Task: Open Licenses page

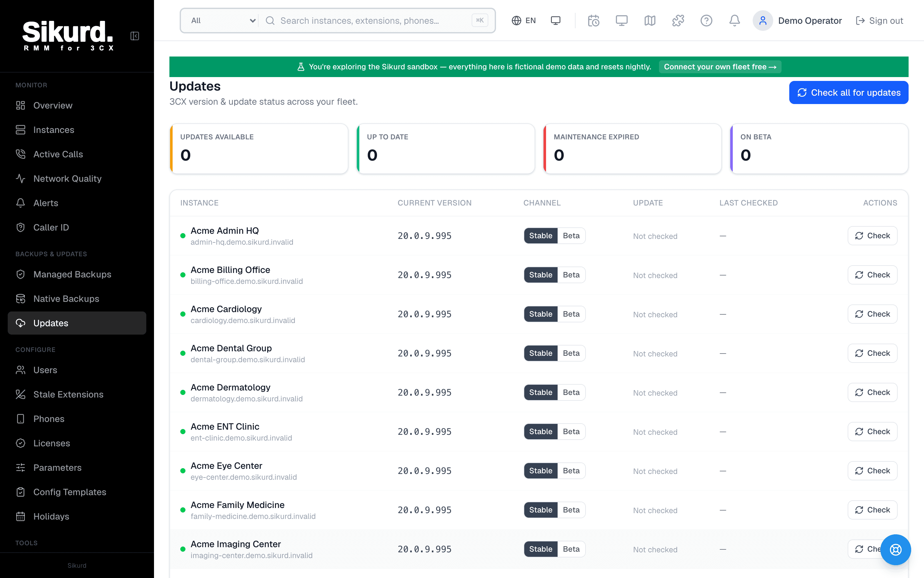Action: tap(77, 443)
